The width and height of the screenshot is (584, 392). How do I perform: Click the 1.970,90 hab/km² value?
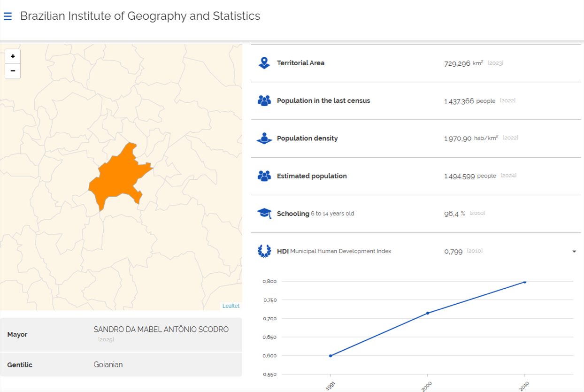[x=471, y=138]
